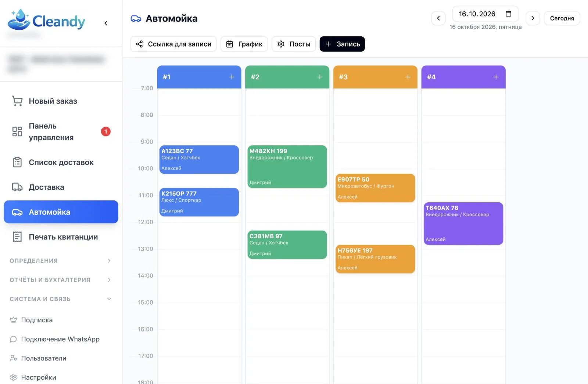Click the car icon beside Автомойка heading

[136, 19]
